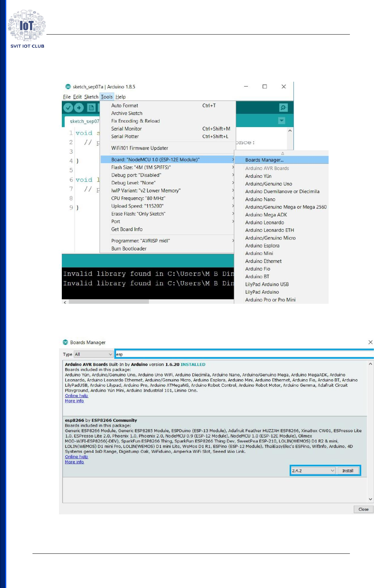Viewport: 374px width, 588px height.
Task: Expand CPU Frequency 80 MHz submenu
Action: click(x=168, y=198)
